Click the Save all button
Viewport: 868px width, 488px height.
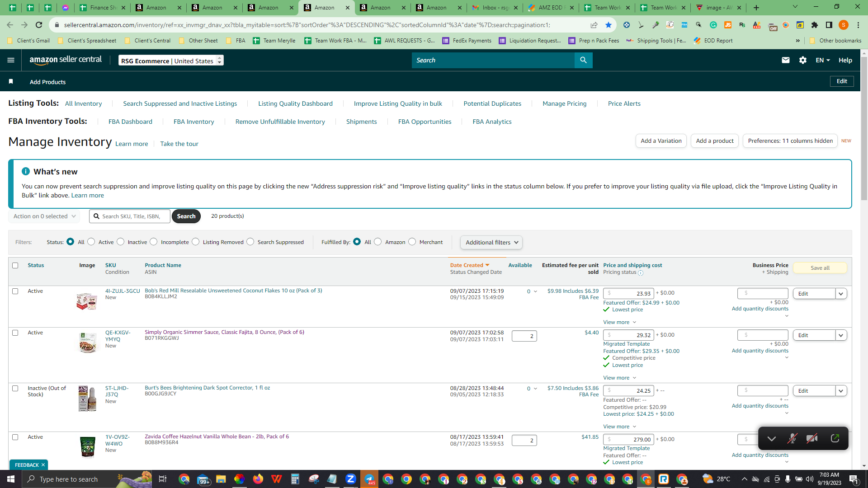pyautogui.click(x=820, y=268)
